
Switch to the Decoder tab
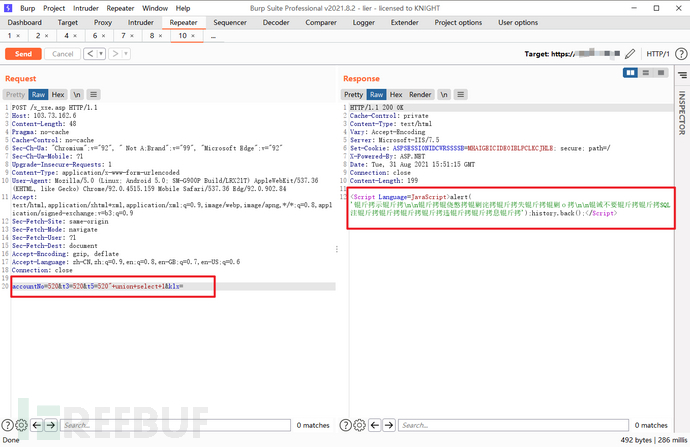(x=276, y=22)
